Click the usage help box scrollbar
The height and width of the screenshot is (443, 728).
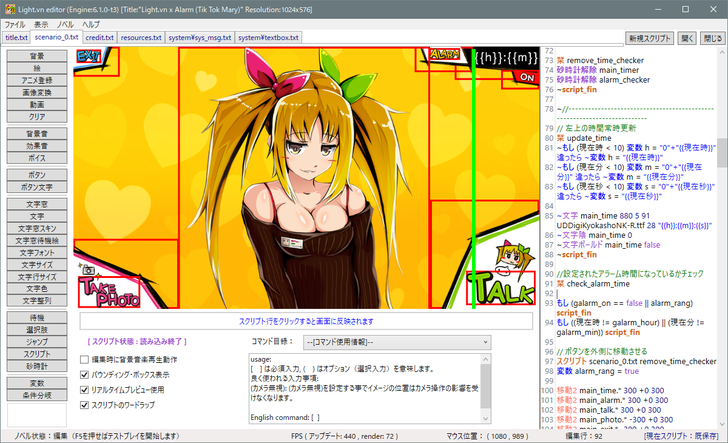tap(485, 389)
